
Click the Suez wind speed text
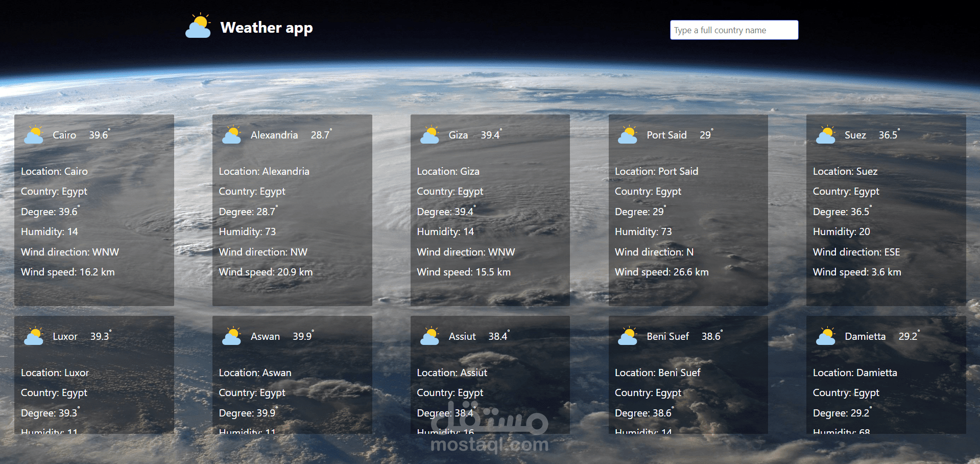tap(856, 272)
